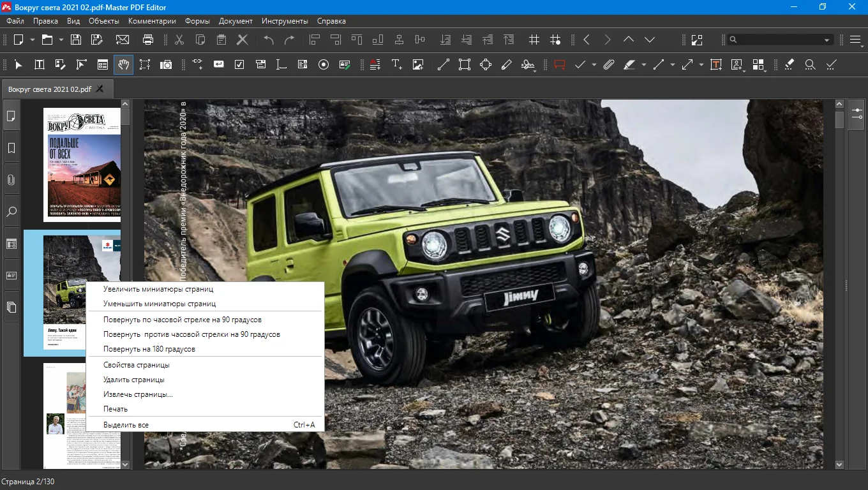Insert radio button form field tool
The width and height of the screenshot is (868, 490).
coord(324,64)
